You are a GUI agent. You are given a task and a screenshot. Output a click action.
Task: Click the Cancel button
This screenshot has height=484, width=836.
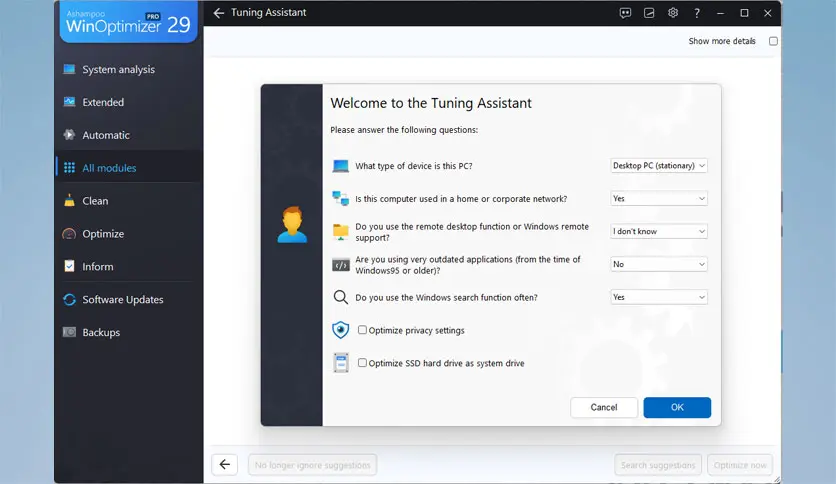pyautogui.click(x=604, y=407)
